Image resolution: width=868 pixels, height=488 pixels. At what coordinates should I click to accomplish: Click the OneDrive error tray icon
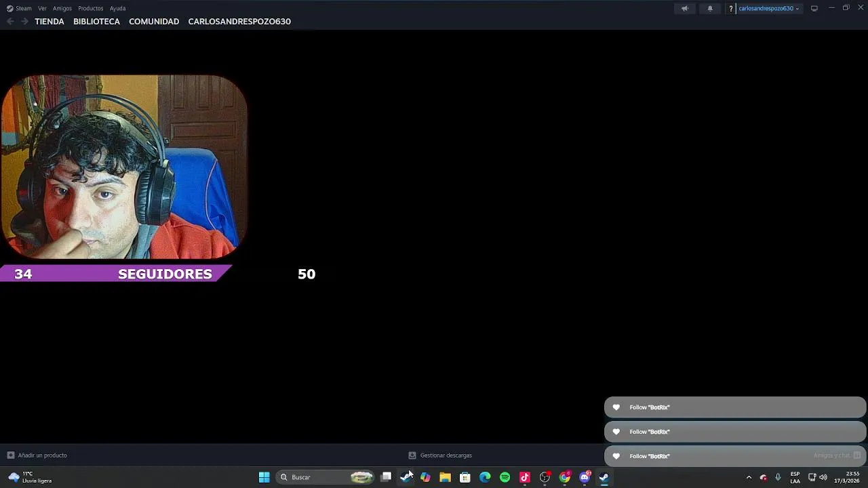[x=764, y=477]
